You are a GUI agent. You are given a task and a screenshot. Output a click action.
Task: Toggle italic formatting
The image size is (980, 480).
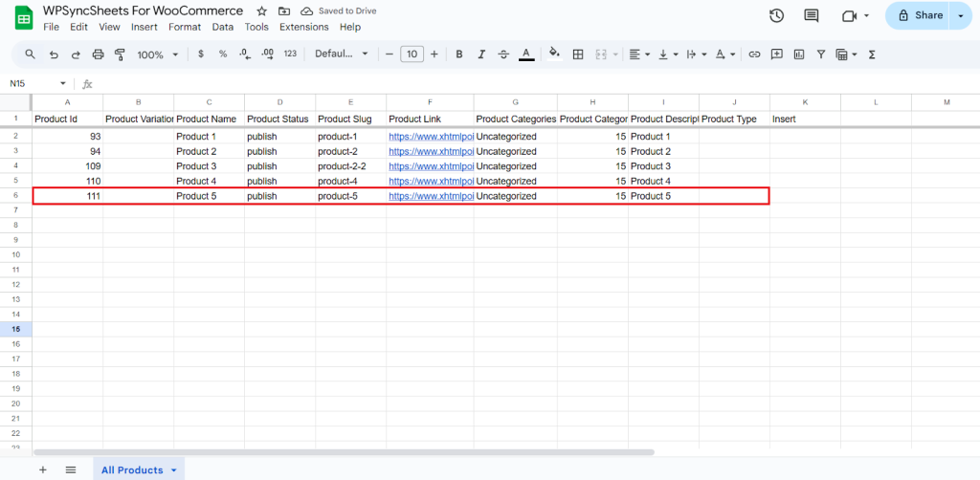481,55
